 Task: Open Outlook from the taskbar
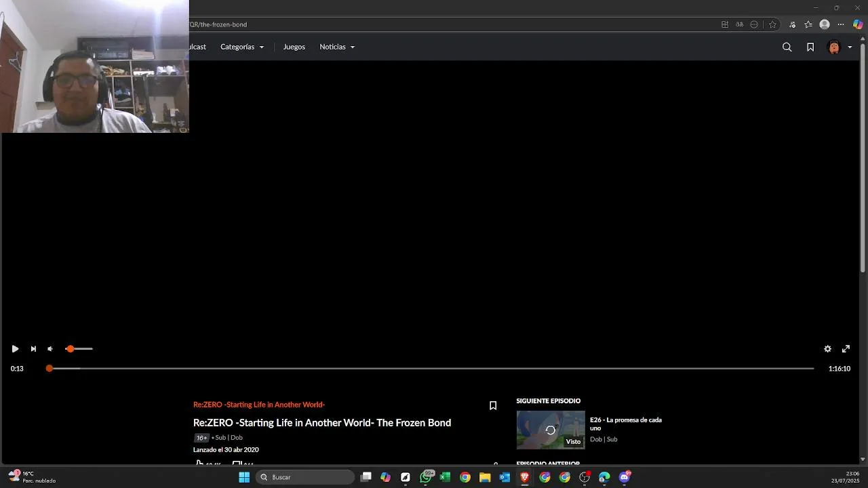505,477
